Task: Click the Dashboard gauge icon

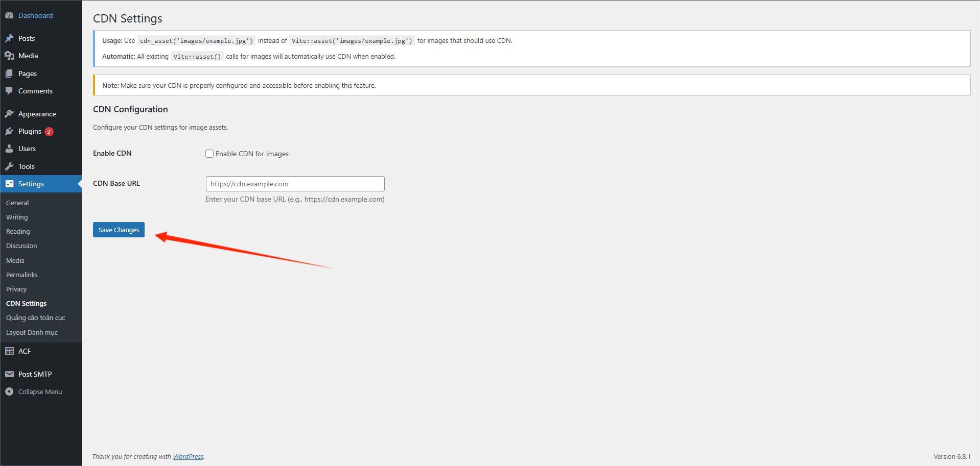Action: click(9, 15)
